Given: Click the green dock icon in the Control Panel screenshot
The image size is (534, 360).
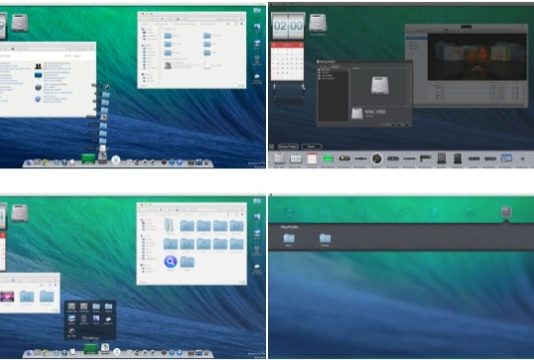Looking at the screenshot, I should [88, 159].
